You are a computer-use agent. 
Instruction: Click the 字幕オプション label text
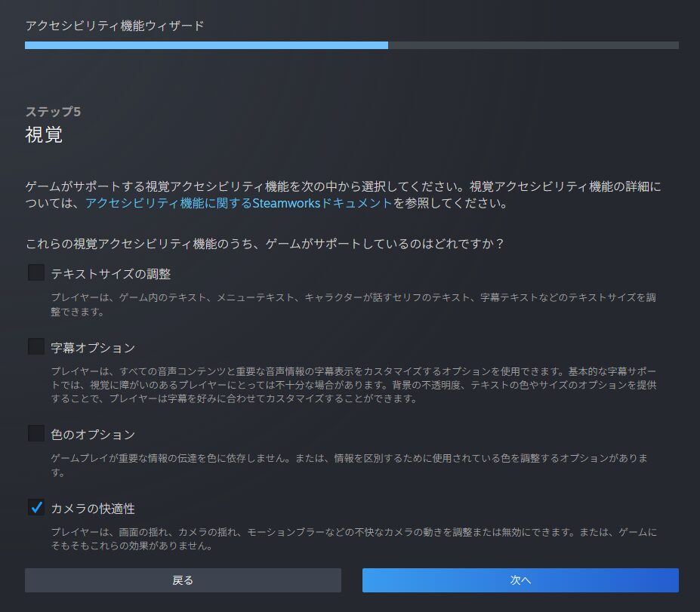tap(93, 347)
